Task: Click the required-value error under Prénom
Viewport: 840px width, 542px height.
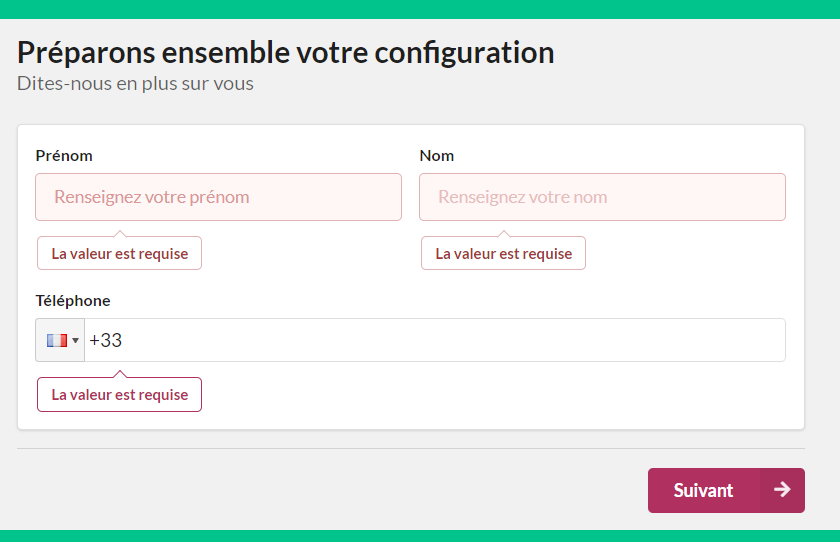Action: (x=119, y=253)
